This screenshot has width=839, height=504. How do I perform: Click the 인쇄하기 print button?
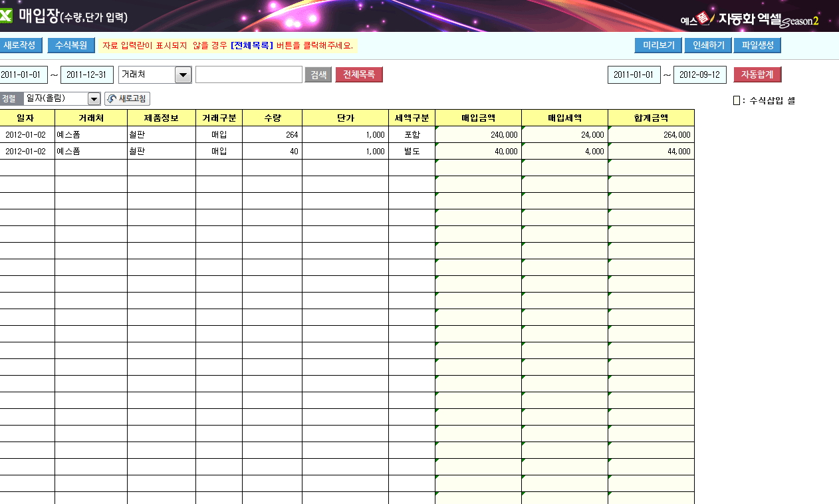coord(708,46)
